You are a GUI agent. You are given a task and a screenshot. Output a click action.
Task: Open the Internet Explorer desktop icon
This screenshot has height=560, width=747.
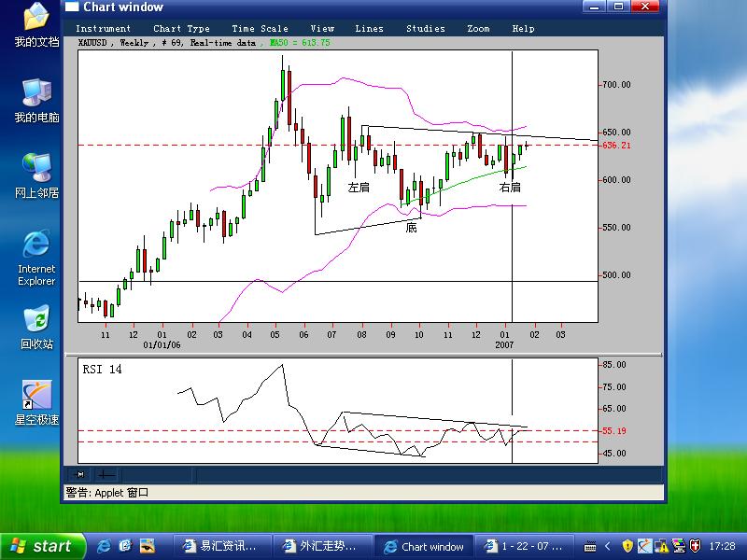click(x=36, y=258)
